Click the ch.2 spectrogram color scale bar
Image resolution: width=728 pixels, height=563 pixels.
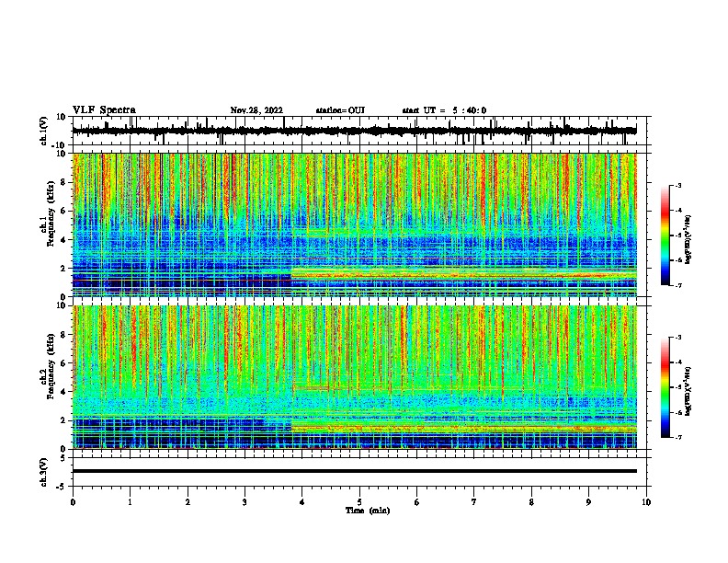click(x=665, y=387)
